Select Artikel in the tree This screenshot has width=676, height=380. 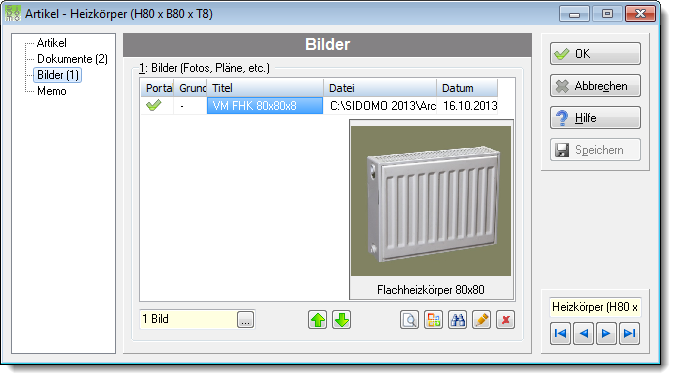[x=52, y=43]
